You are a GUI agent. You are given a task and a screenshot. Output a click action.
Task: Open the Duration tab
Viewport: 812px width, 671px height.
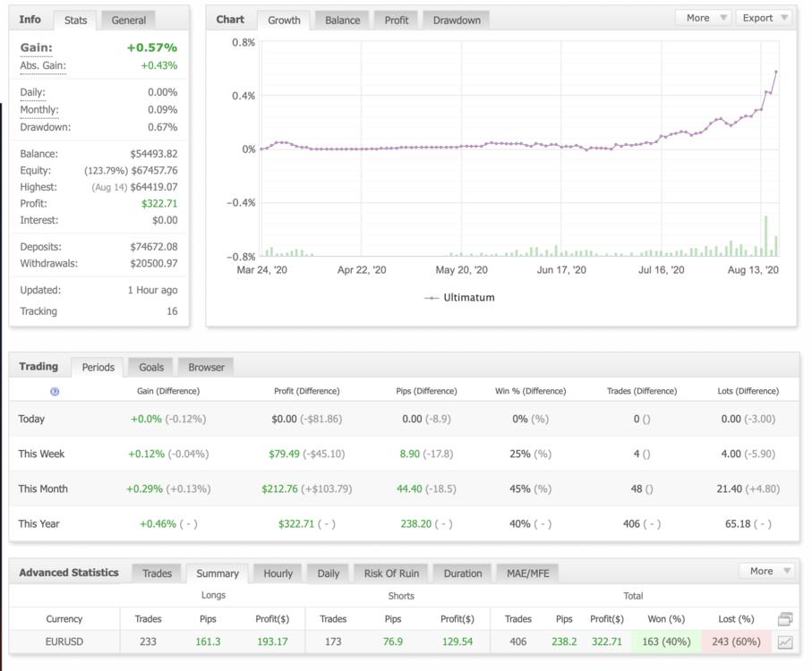point(463,573)
